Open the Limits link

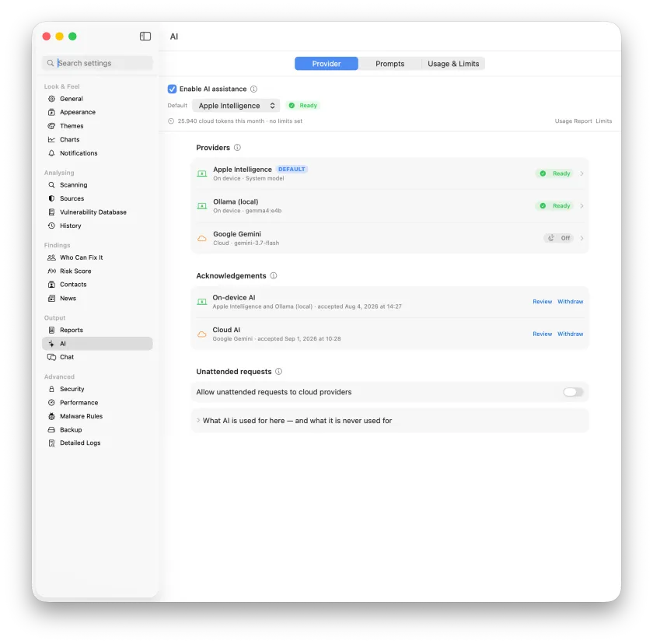pyautogui.click(x=603, y=121)
